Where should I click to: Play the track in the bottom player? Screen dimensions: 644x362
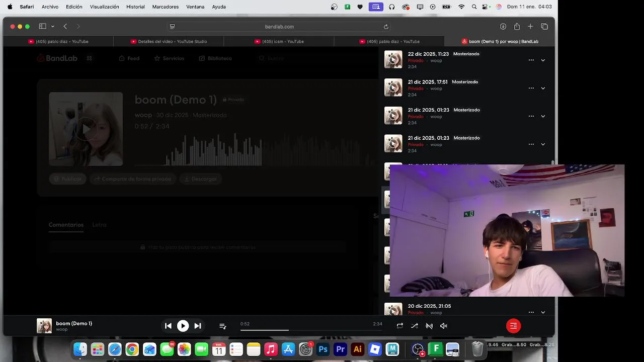click(x=183, y=326)
